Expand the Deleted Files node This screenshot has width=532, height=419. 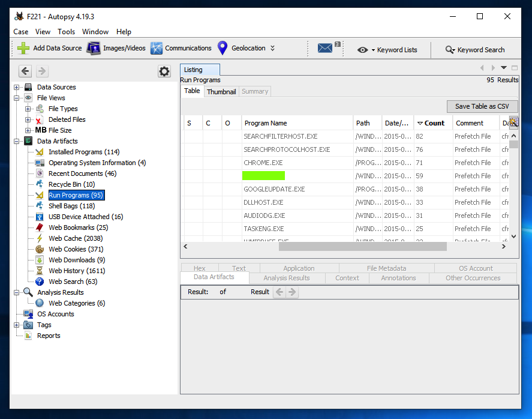(x=28, y=120)
